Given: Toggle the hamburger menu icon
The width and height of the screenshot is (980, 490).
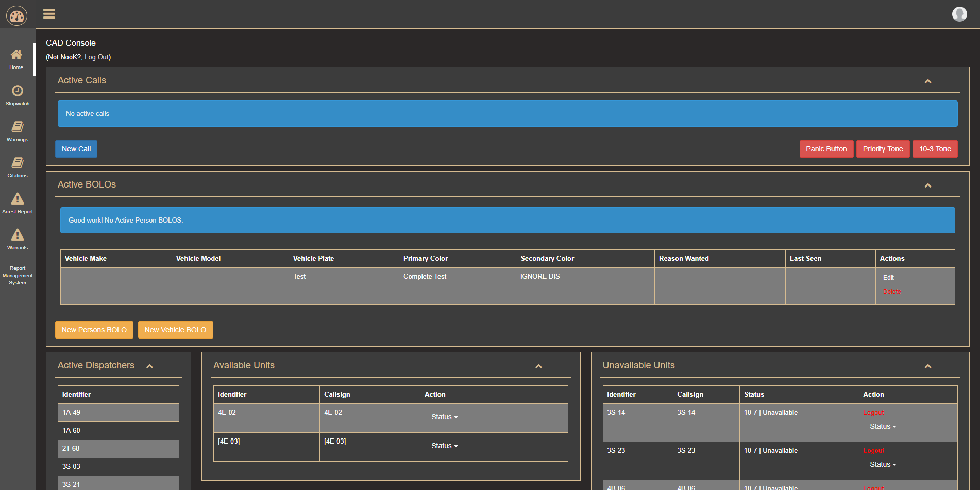Looking at the screenshot, I should (49, 14).
